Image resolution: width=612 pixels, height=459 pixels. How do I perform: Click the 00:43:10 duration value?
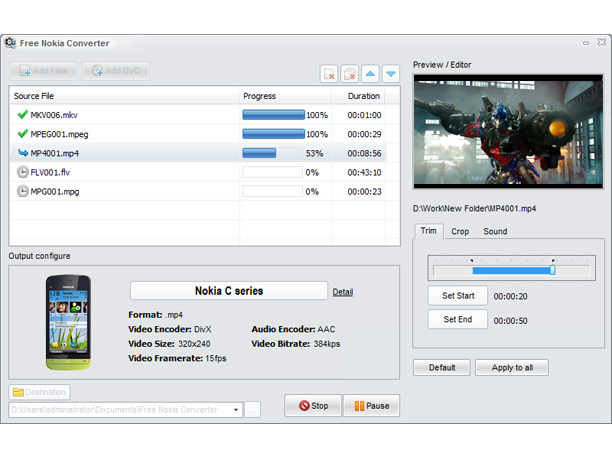(x=364, y=173)
